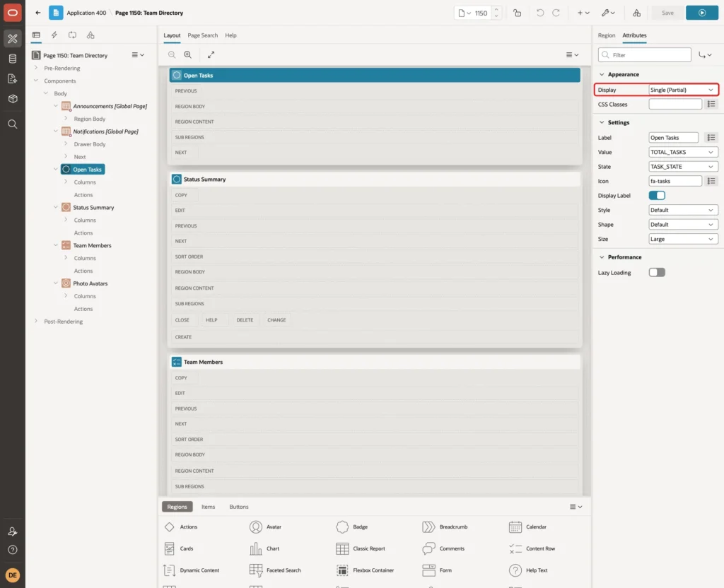Toggle the Display Label switch
Viewport: 724px width, 588px height.
tap(657, 195)
